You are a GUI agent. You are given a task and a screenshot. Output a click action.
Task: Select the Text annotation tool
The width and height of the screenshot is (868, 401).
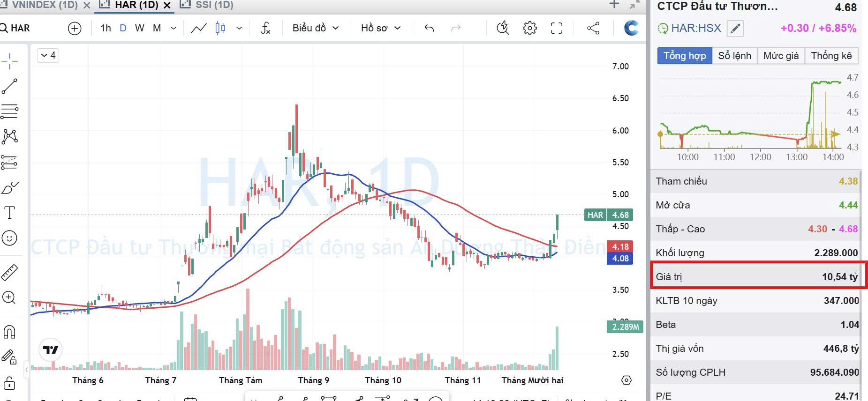[x=9, y=213]
